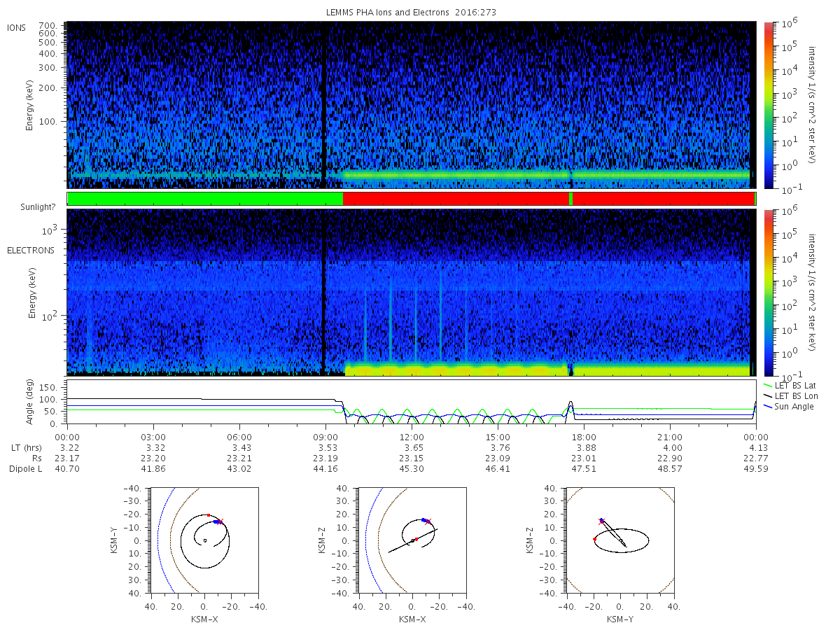Open the KSM-X versus KSM-Y orbit plot
The image size is (840, 630).
[x=204, y=540]
